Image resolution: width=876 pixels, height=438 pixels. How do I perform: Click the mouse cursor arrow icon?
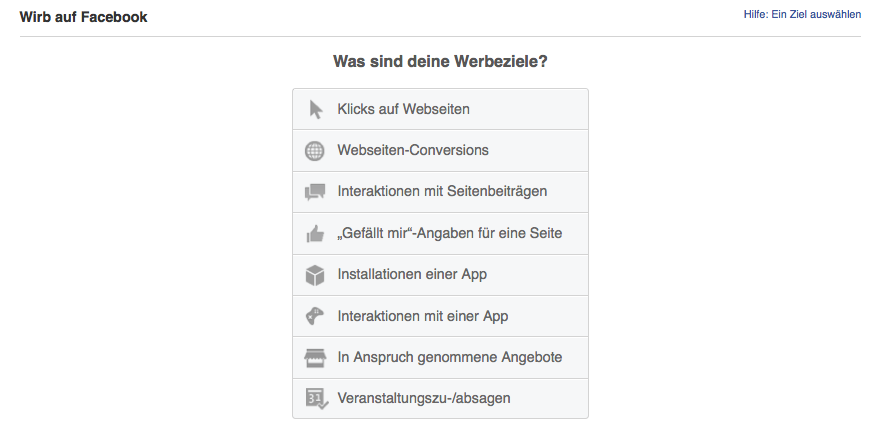[316, 110]
